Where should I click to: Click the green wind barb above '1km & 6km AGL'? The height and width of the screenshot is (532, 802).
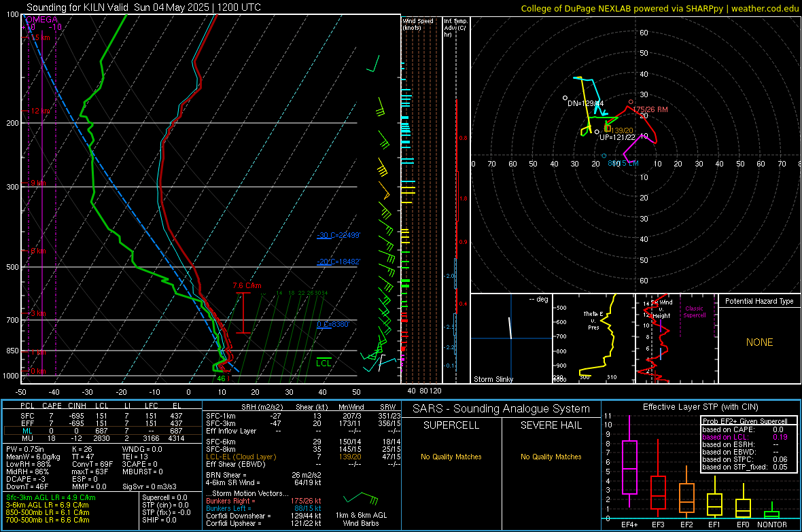(x=361, y=498)
